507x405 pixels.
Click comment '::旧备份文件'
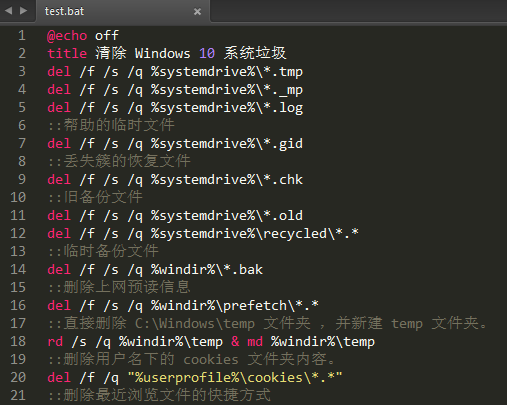click(95, 197)
